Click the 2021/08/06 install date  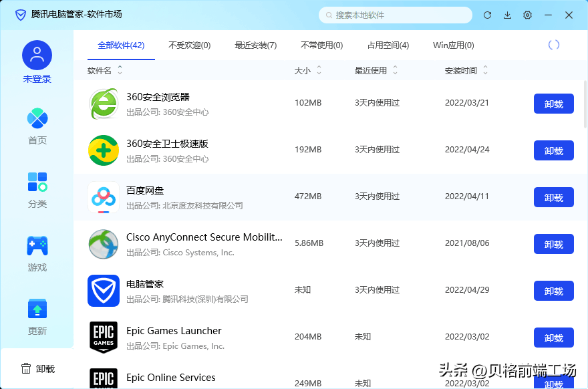pos(467,243)
